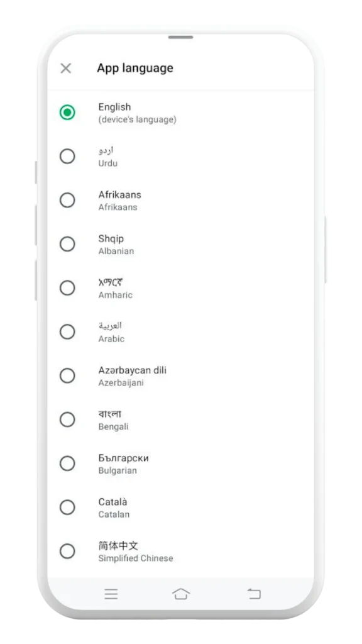Tap the back icon in navigation bar
This screenshot has height=644, width=362.
coord(253,593)
